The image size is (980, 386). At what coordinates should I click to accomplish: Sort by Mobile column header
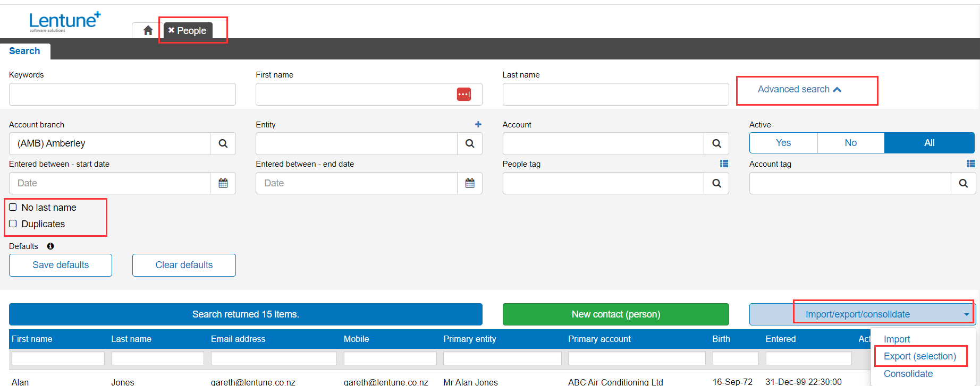point(356,339)
